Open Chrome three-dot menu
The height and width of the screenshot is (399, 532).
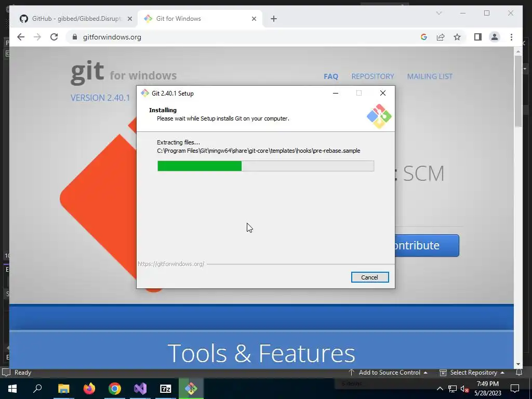click(x=511, y=37)
